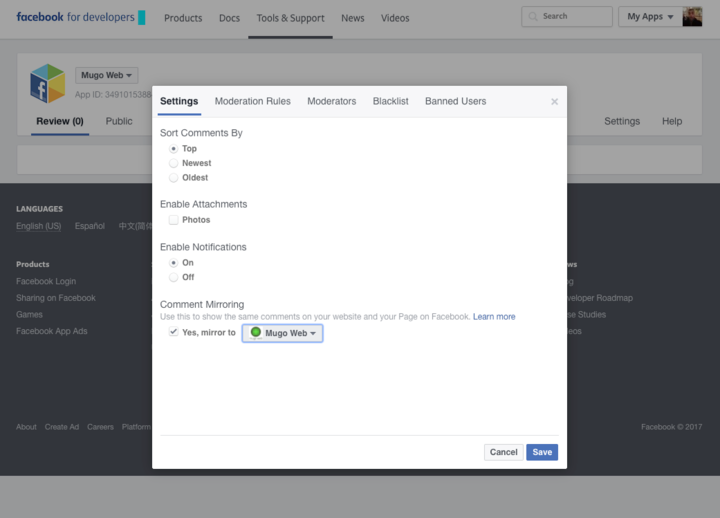Switch to Moderation Rules tab

(253, 101)
